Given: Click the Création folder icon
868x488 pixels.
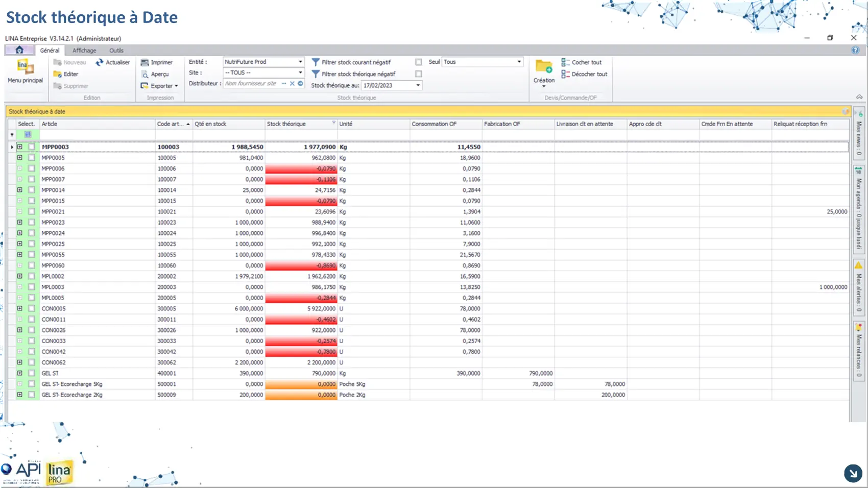Looking at the screenshot, I should pyautogui.click(x=544, y=67).
